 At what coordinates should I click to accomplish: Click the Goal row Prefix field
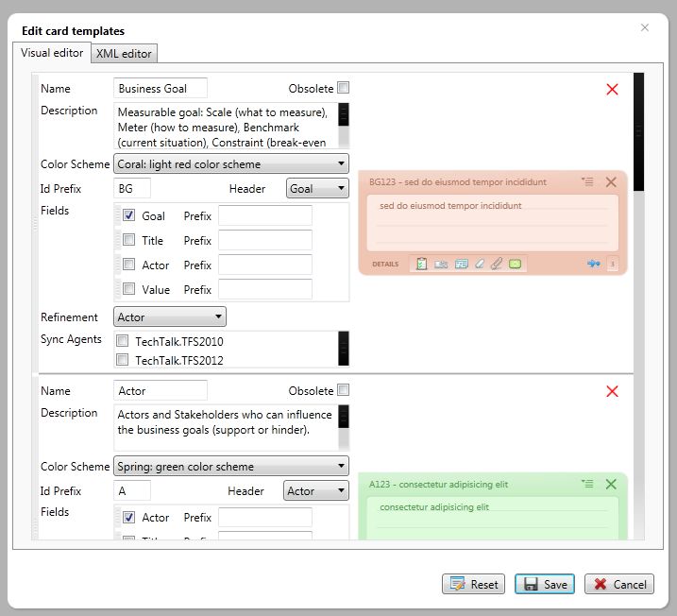[265, 215]
